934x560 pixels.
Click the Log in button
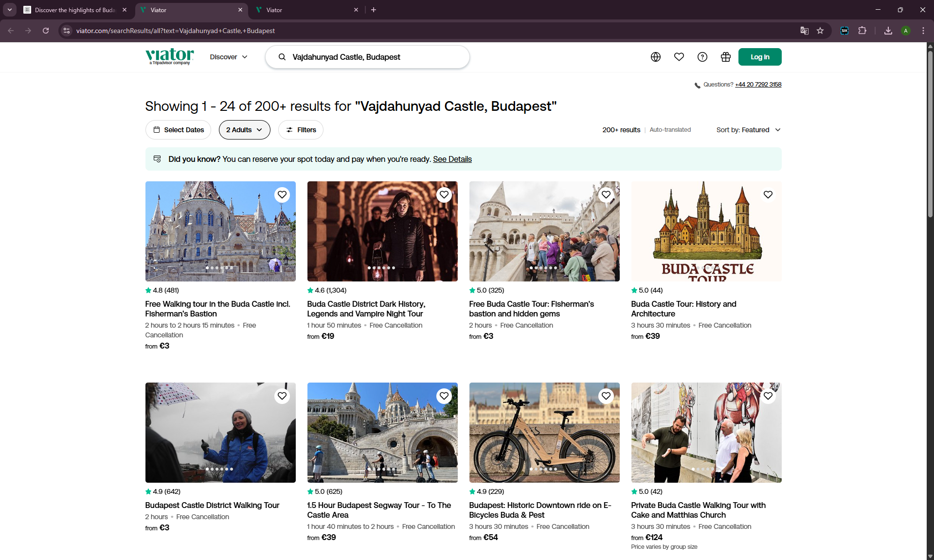(x=759, y=57)
